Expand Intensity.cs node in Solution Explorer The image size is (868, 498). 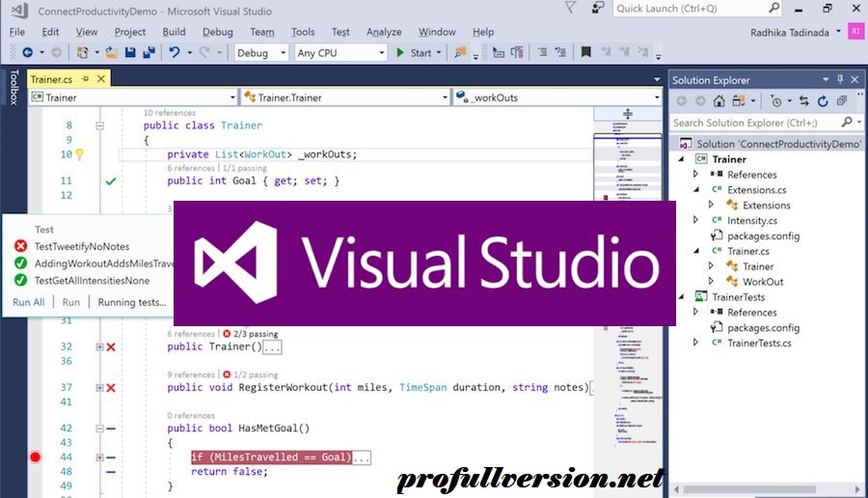[x=695, y=220]
